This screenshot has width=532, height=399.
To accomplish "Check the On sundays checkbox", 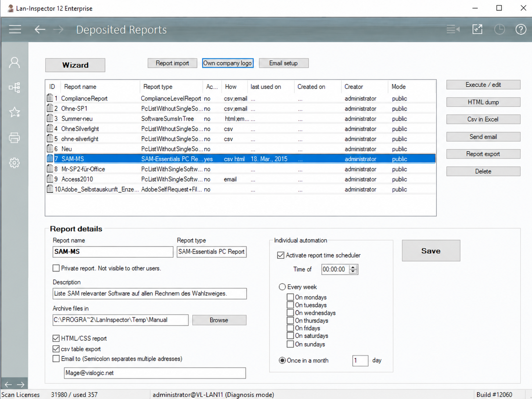I will click(x=290, y=344).
